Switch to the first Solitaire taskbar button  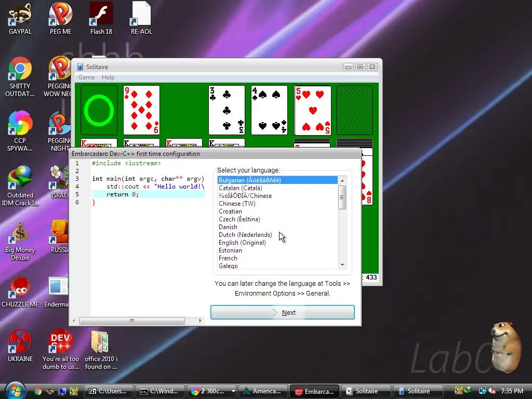pyautogui.click(x=366, y=391)
